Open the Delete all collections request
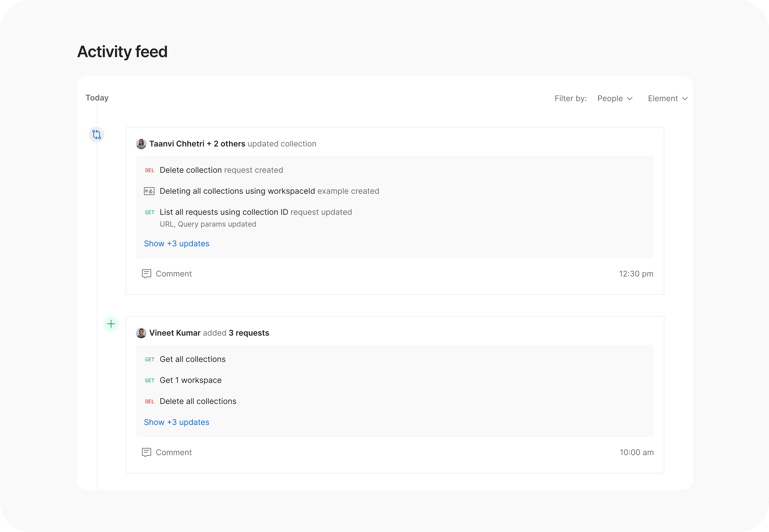The width and height of the screenshot is (769, 532). 198,401
